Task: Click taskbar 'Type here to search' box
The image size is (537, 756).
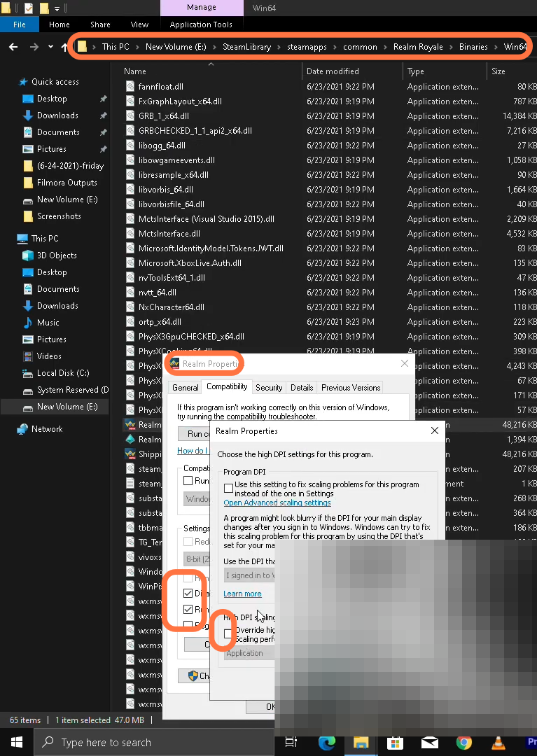Action: tap(154, 743)
